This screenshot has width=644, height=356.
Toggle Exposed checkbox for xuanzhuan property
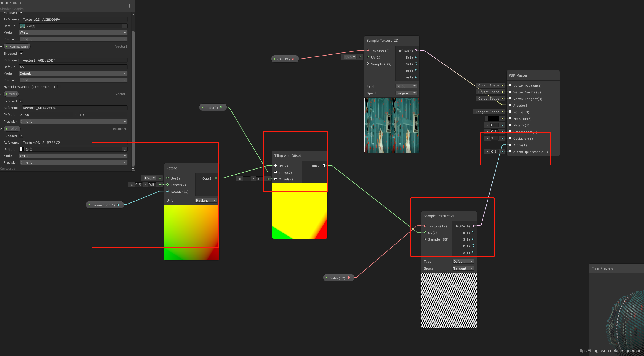21,53
